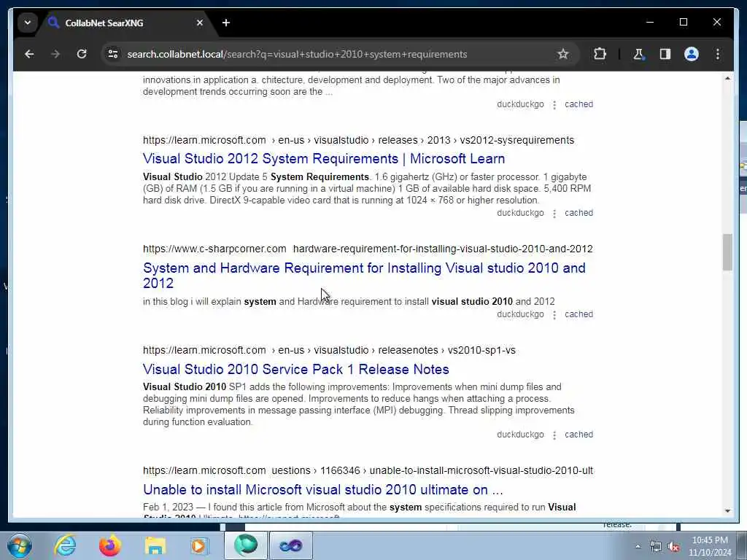Image resolution: width=747 pixels, height=560 pixels.
Task: Go back to the previous page
Action: [29, 54]
